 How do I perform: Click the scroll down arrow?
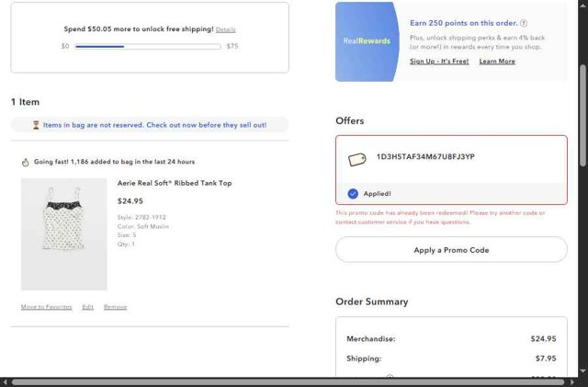(x=582, y=370)
